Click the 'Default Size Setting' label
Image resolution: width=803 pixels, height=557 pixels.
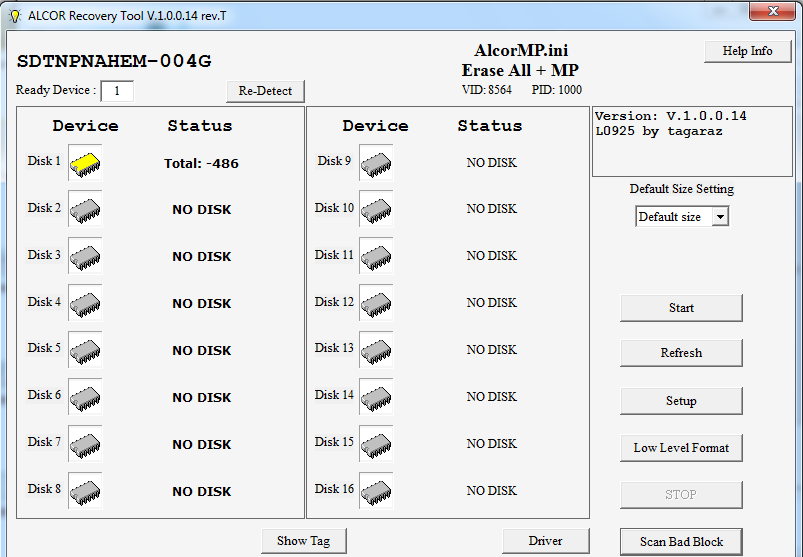click(682, 189)
